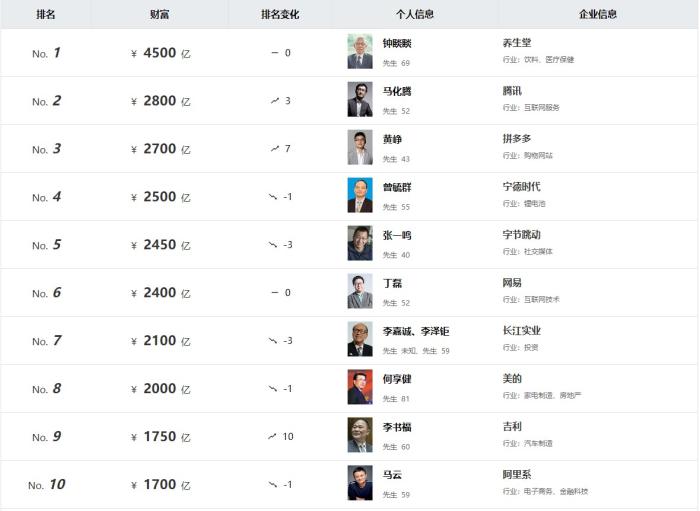
Task: Click the 字节跳动 company name
Action: pos(521,235)
